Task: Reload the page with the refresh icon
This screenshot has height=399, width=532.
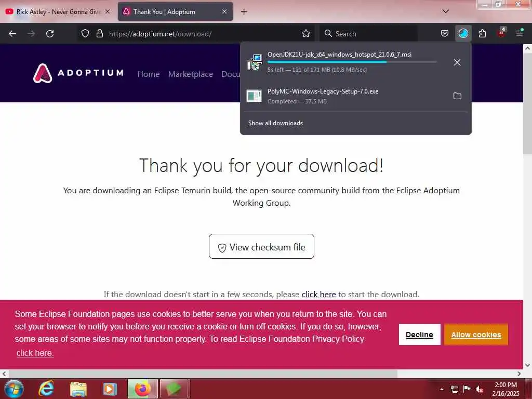Action: (x=50, y=34)
